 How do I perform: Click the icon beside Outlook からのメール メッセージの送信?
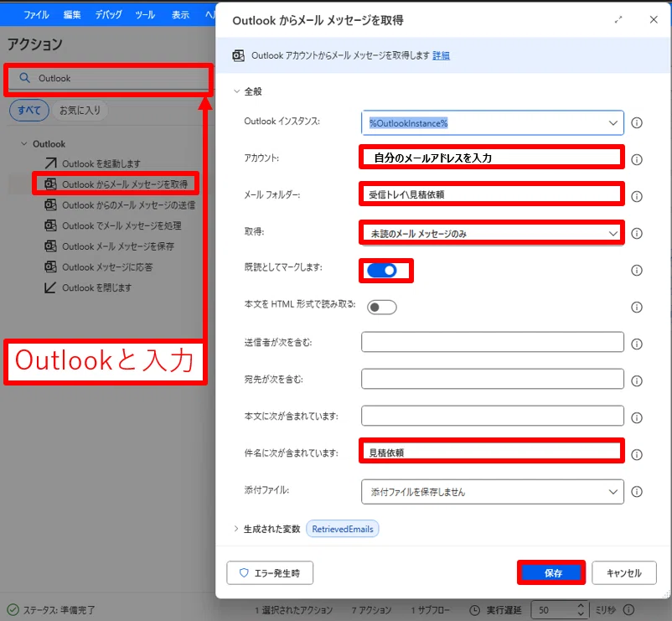50,204
